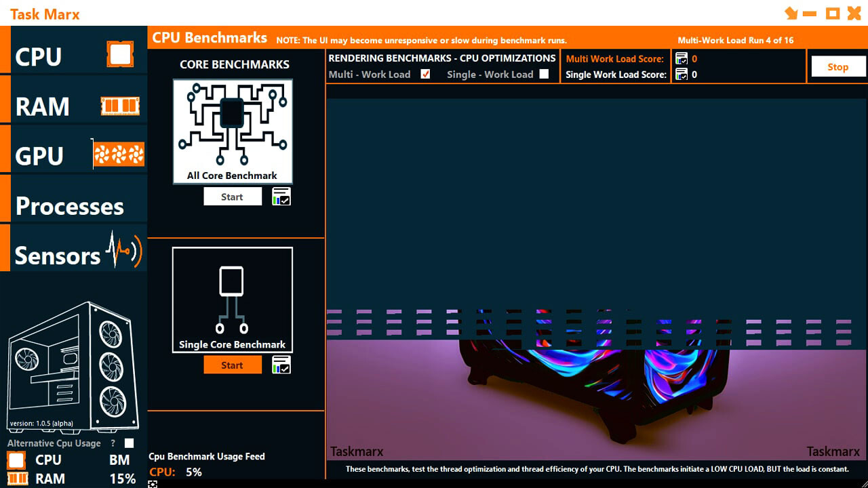This screenshot has width=868, height=488.
Task: Select the All Core Benchmark chip graphic
Action: pyautogui.click(x=233, y=129)
